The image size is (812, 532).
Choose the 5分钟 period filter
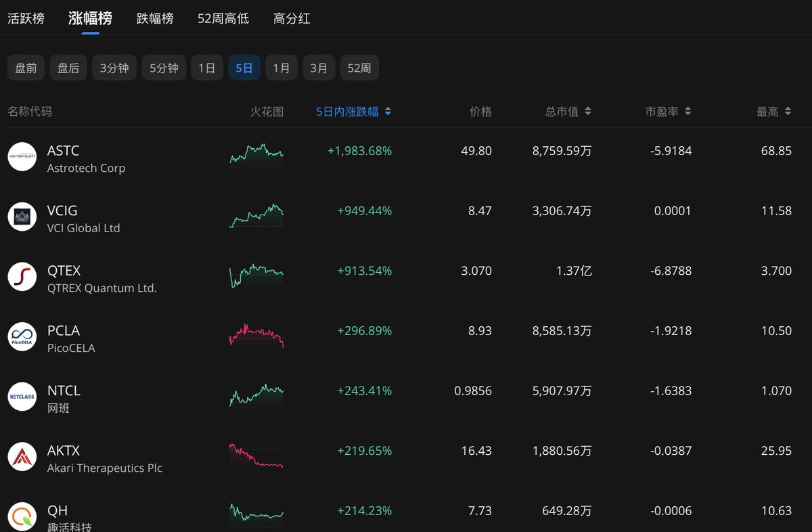click(164, 68)
